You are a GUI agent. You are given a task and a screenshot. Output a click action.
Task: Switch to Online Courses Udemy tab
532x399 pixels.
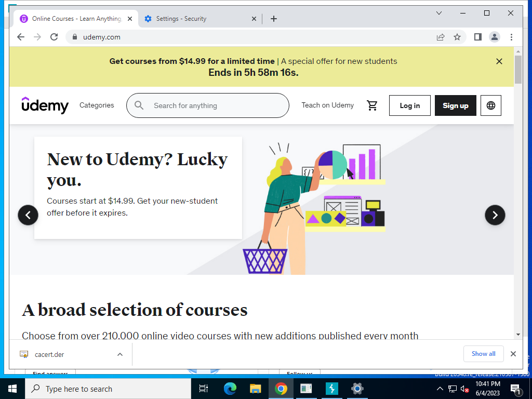(76, 19)
